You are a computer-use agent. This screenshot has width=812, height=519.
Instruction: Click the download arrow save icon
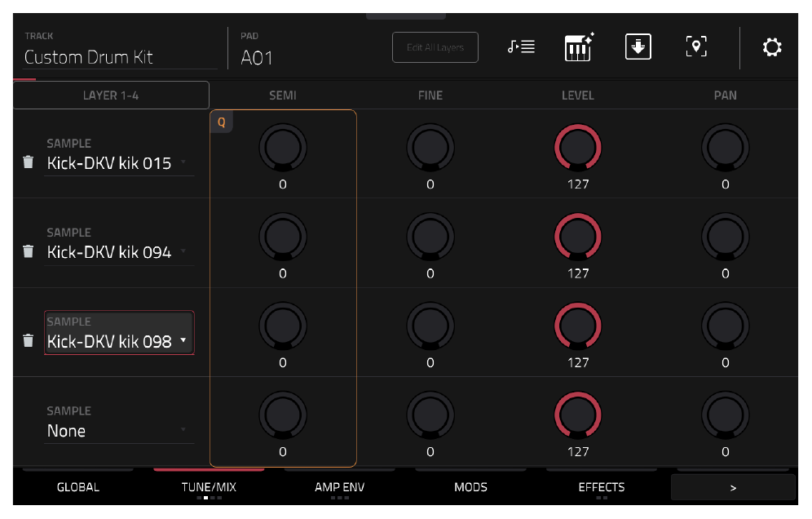(x=638, y=47)
